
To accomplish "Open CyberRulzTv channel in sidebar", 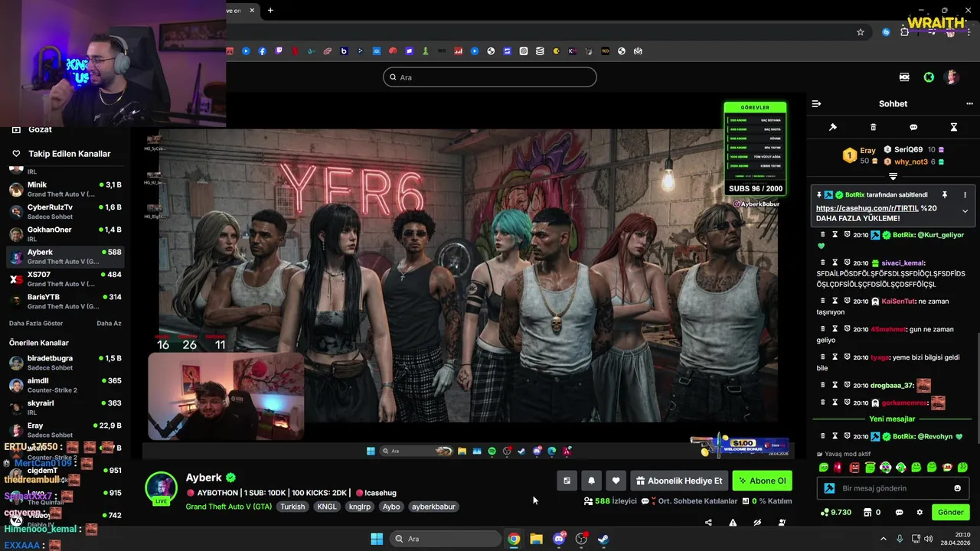I will point(65,211).
